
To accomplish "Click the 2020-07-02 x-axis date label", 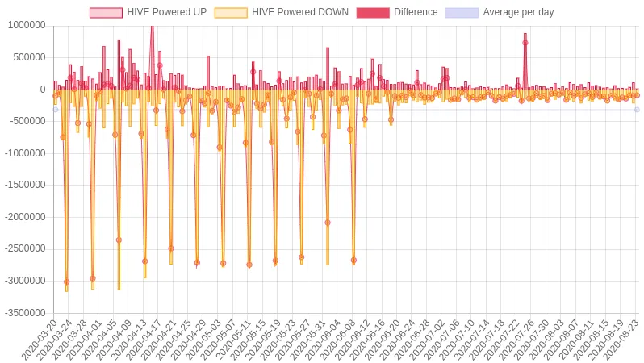I will pos(427,339).
